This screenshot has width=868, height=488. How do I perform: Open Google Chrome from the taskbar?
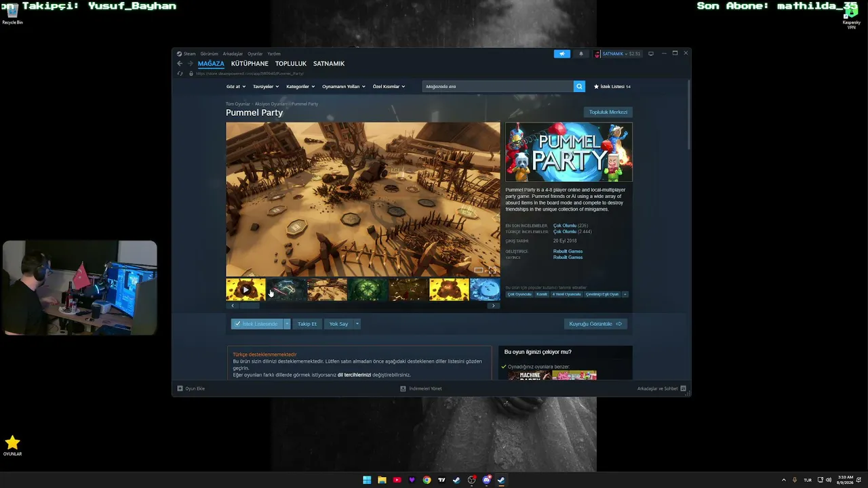427,480
